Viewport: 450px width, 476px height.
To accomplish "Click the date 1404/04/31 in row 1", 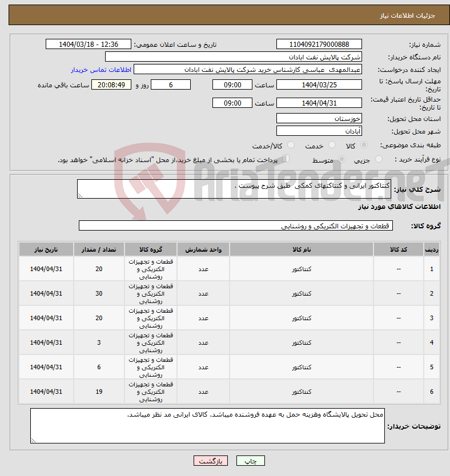I will 46,269.
